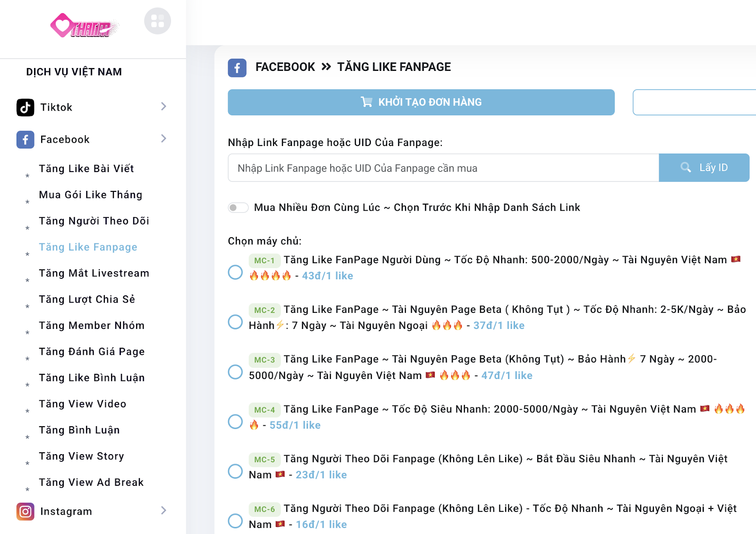Open Tăng View Story menu item
Image resolution: width=756 pixels, height=534 pixels.
81,456
